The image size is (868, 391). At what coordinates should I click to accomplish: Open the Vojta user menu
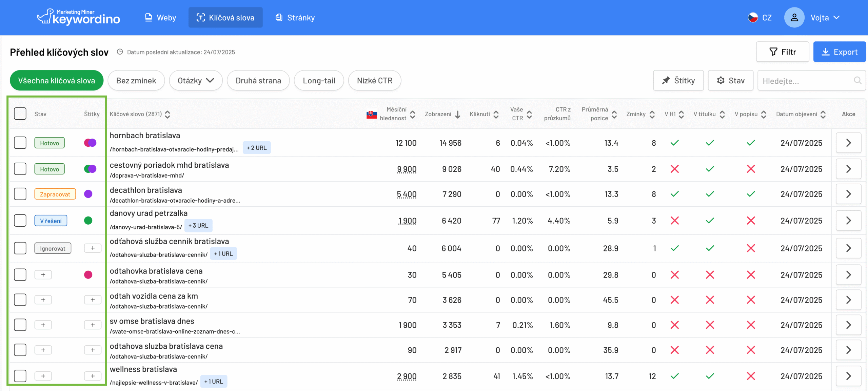[x=825, y=18]
